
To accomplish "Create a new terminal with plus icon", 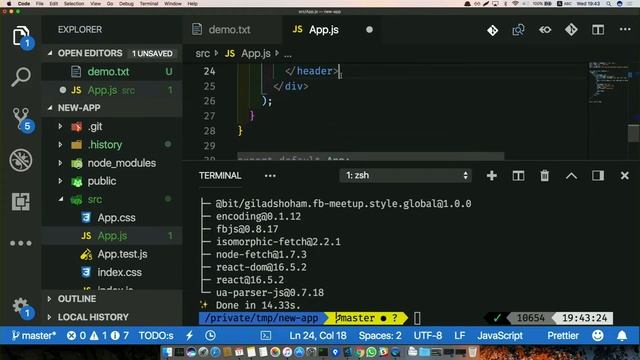I will coord(491,176).
